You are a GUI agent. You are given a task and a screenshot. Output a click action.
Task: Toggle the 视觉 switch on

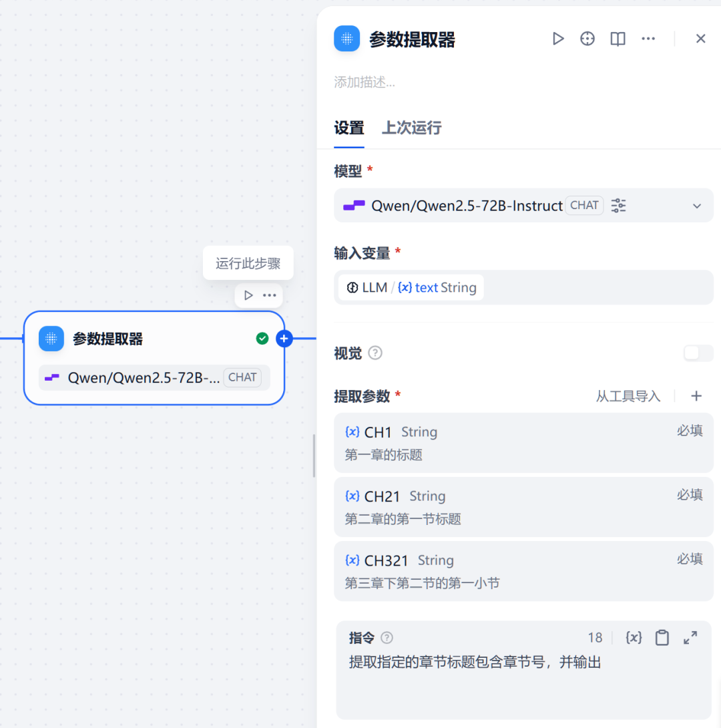(698, 353)
